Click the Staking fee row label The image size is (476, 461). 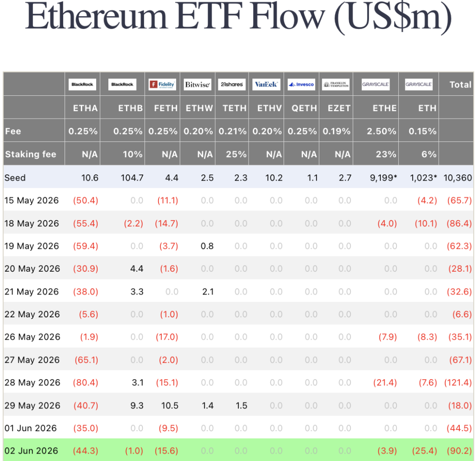point(31,154)
